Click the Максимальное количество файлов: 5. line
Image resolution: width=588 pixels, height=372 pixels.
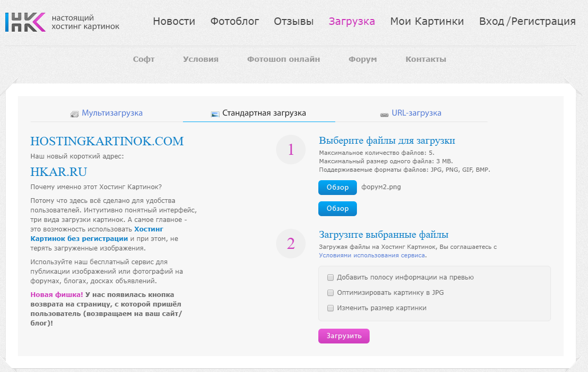pos(376,153)
